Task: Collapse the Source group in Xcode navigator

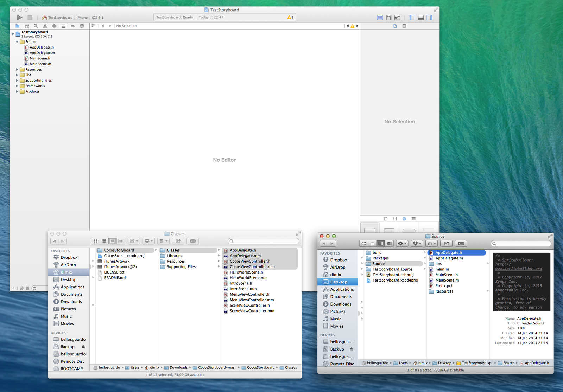Action: [x=17, y=42]
